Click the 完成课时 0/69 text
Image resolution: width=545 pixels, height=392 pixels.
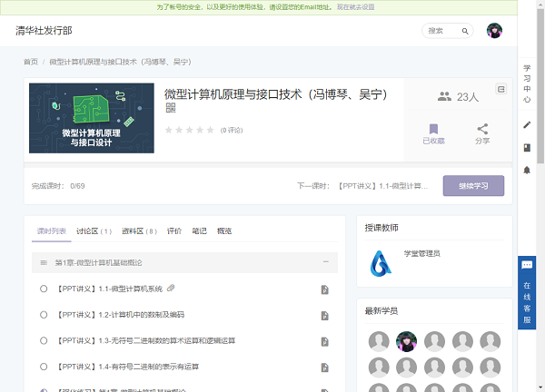(58, 186)
